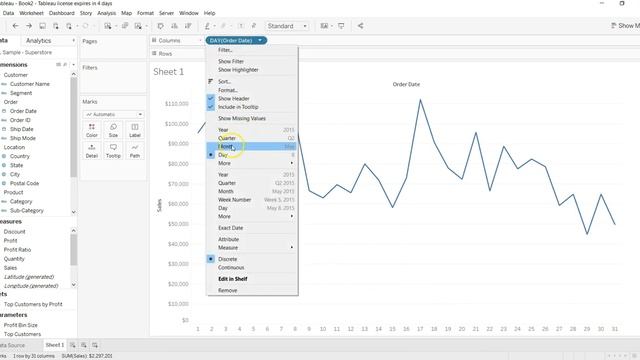
Task: Click the Show Me button
Action: (625, 26)
